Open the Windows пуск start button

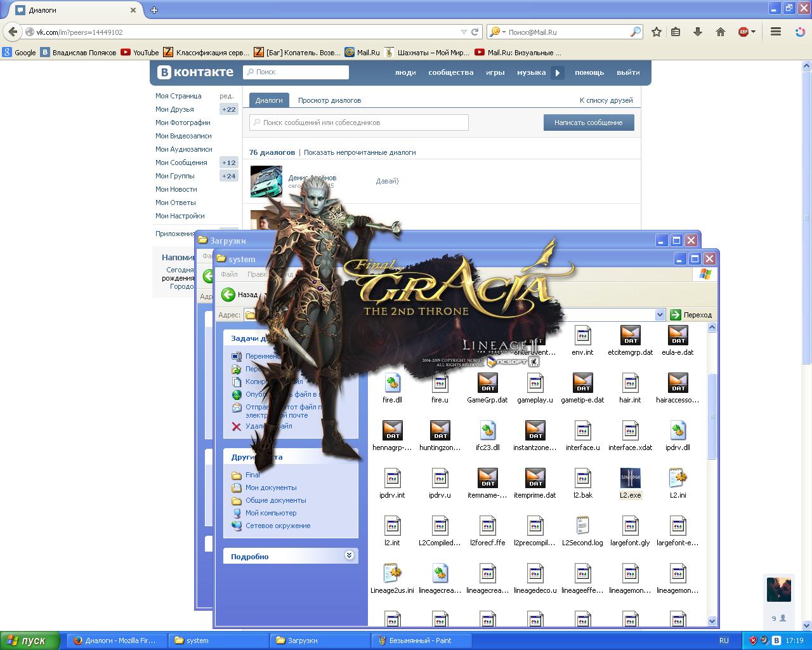coord(30,640)
